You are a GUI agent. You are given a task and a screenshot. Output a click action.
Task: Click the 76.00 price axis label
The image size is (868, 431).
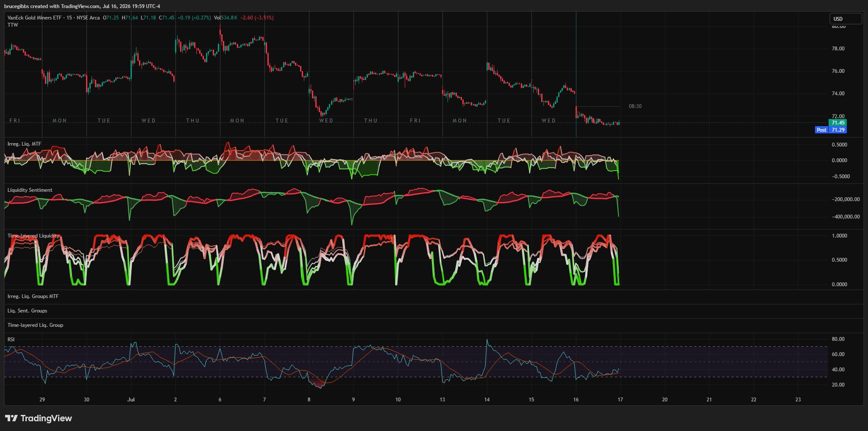(838, 71)
